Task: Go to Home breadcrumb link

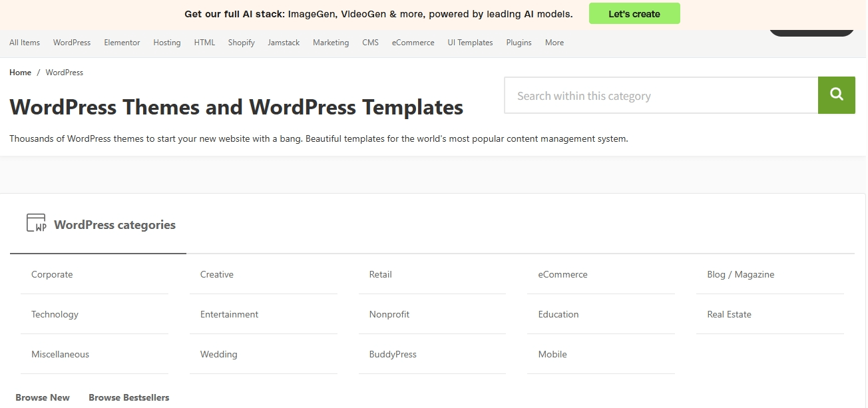Action: click(x=20, y=73)
